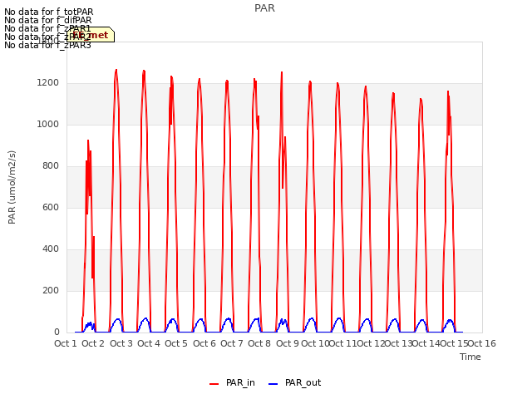This screenshot has width=532, height=399.
Task: Click the Oct 3 PAR_in peak
Action: [116, 70]
